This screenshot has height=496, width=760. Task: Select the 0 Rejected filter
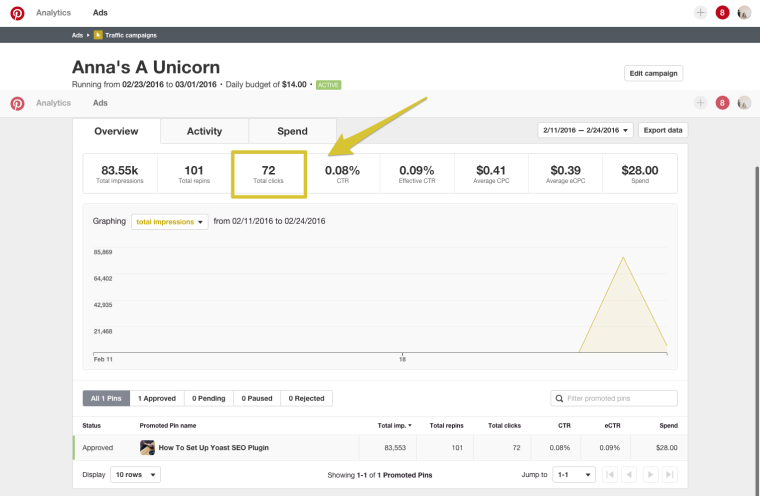click(306, 399)
